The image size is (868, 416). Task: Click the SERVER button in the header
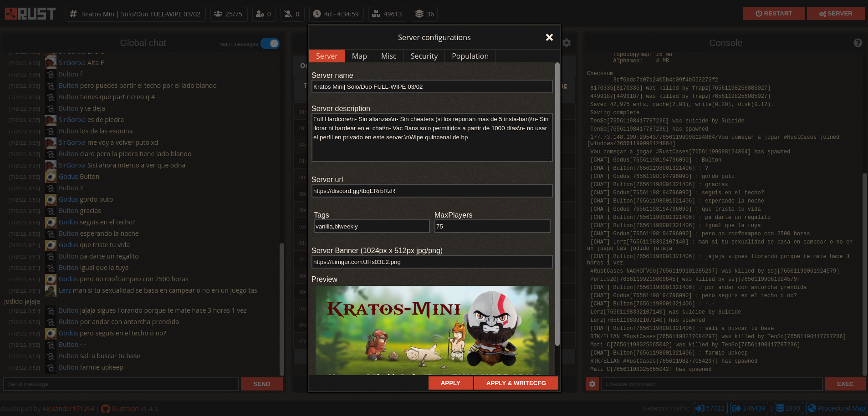click(836, 14)
